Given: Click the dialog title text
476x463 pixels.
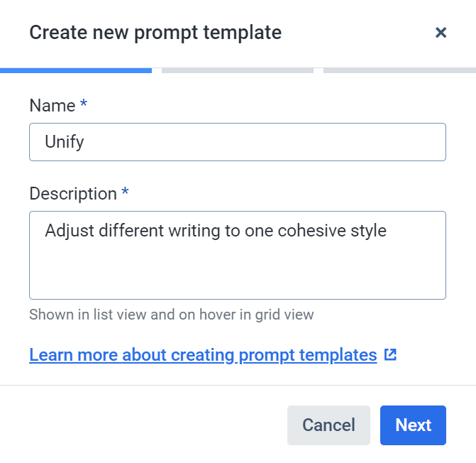Looking at the screenshot, I should 155,33.
